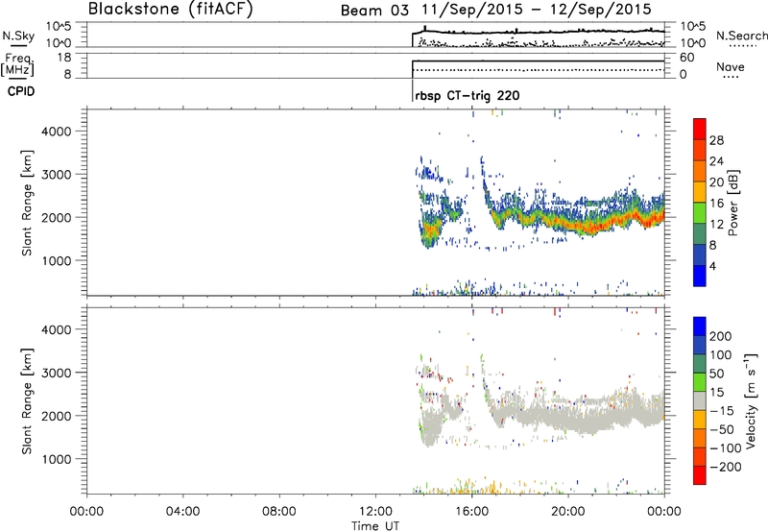Click the '20:00' time tick label
Image resolution: width=768 pixels, height=532 pixels.
tap(567, 512)
